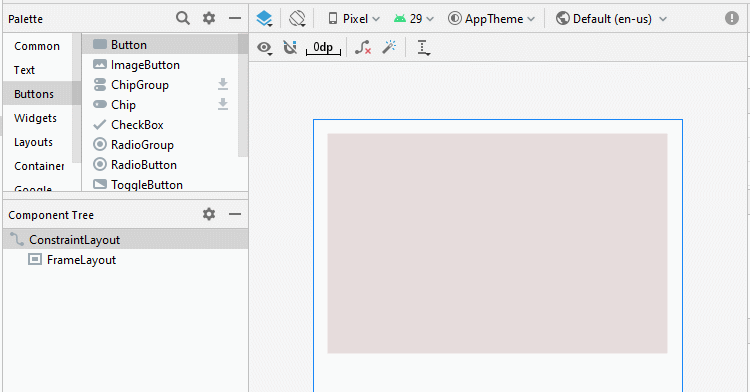
Task: Open the Palette search icon
Action: click(183, 18)
